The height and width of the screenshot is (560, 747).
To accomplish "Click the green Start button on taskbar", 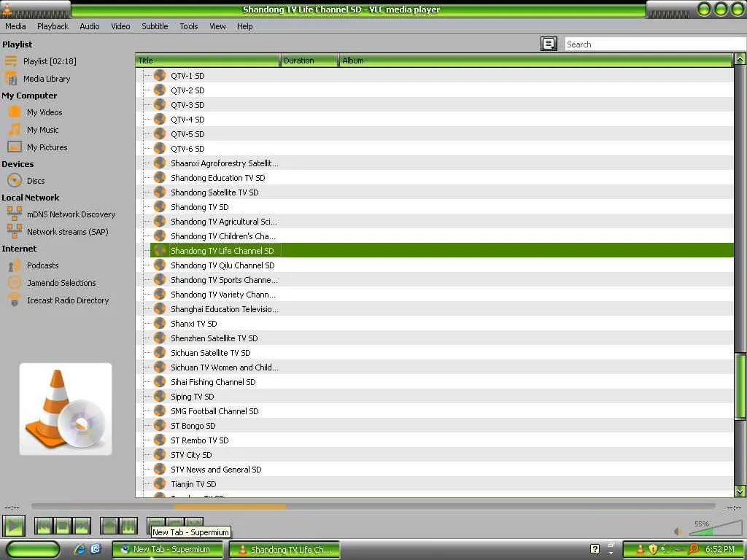I will 33,549.
